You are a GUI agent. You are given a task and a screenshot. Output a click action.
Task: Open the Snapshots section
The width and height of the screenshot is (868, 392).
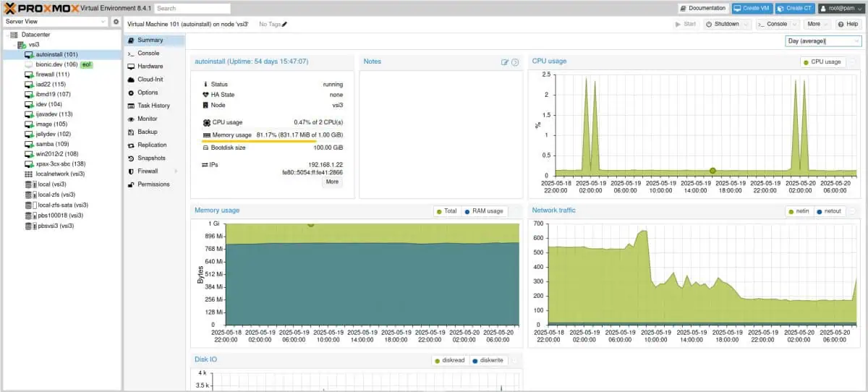point(151,158)
